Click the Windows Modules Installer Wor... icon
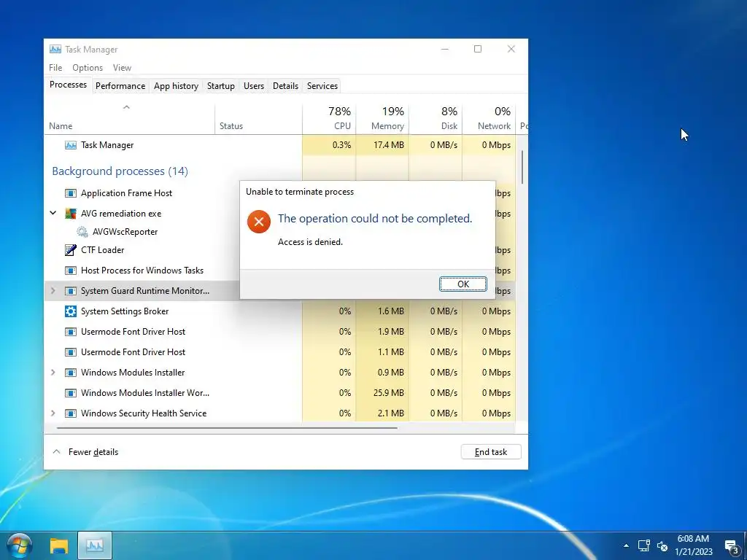This screenshot has height=560, width=747. pyautogui.click(x=71, y=393)
